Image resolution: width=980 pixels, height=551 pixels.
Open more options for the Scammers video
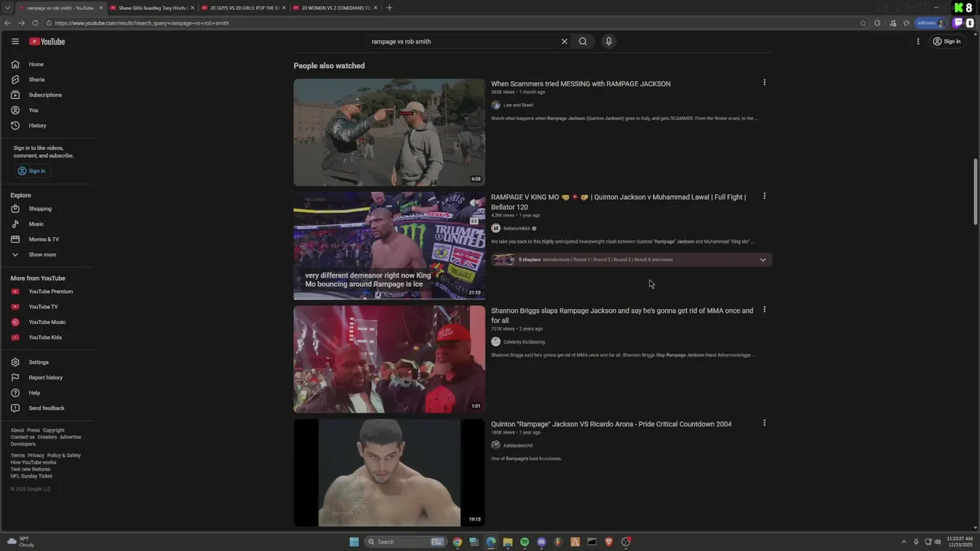coord(764,83)
